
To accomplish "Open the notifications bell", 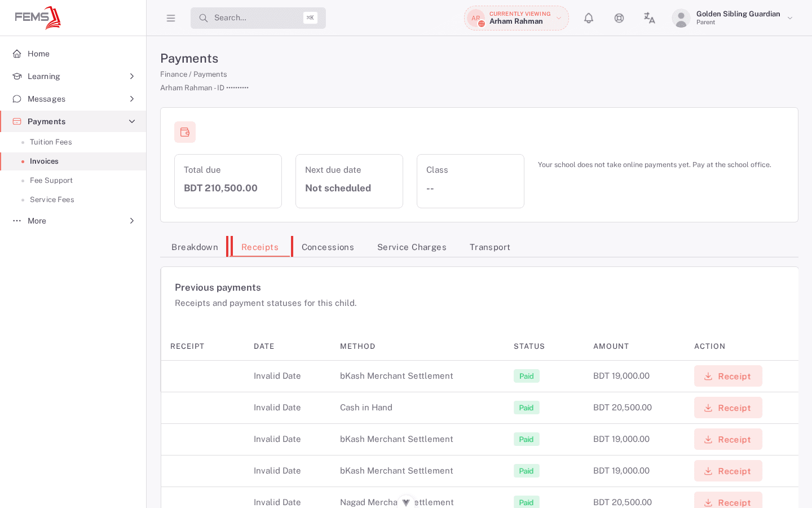I will [x=589, y=18].
